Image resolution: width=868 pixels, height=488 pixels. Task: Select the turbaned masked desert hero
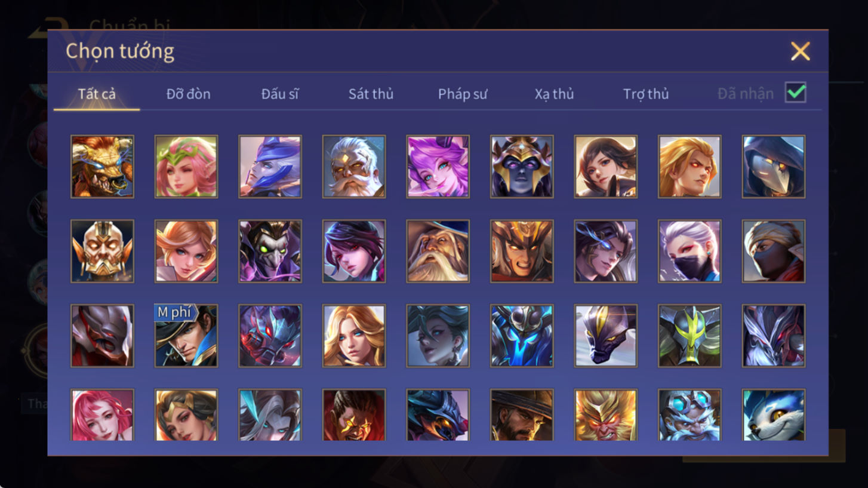tap(774, 251)
